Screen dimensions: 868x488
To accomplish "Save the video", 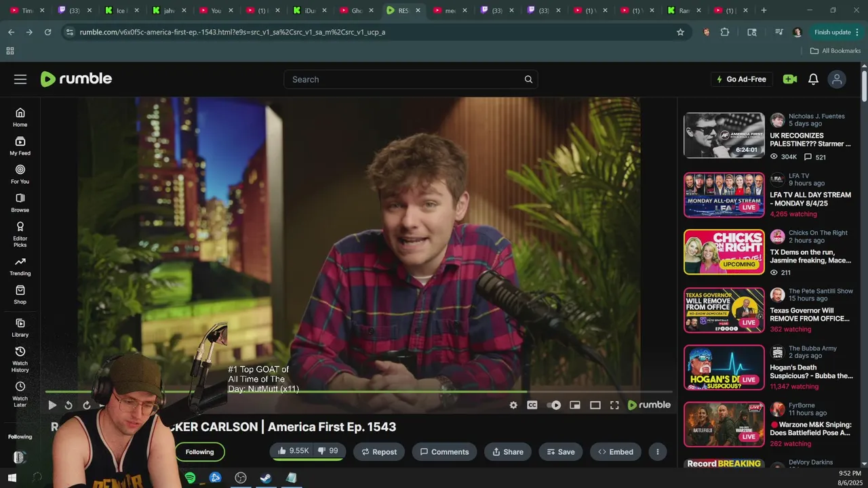I will (x=561, y=452).
